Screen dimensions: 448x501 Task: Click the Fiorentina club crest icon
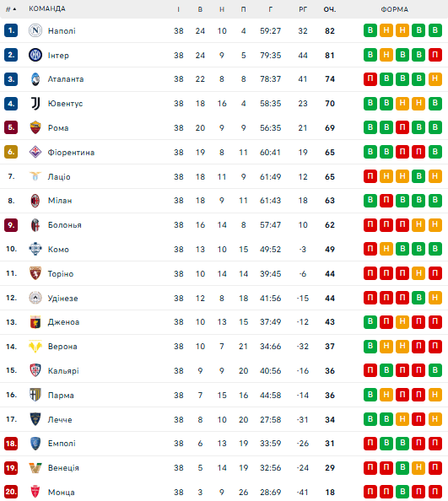tap(35, 152)
